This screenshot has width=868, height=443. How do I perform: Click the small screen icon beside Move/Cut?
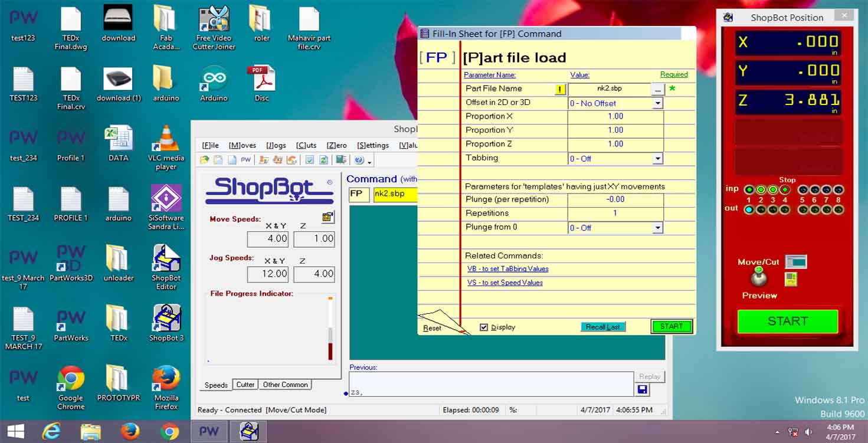796,261
